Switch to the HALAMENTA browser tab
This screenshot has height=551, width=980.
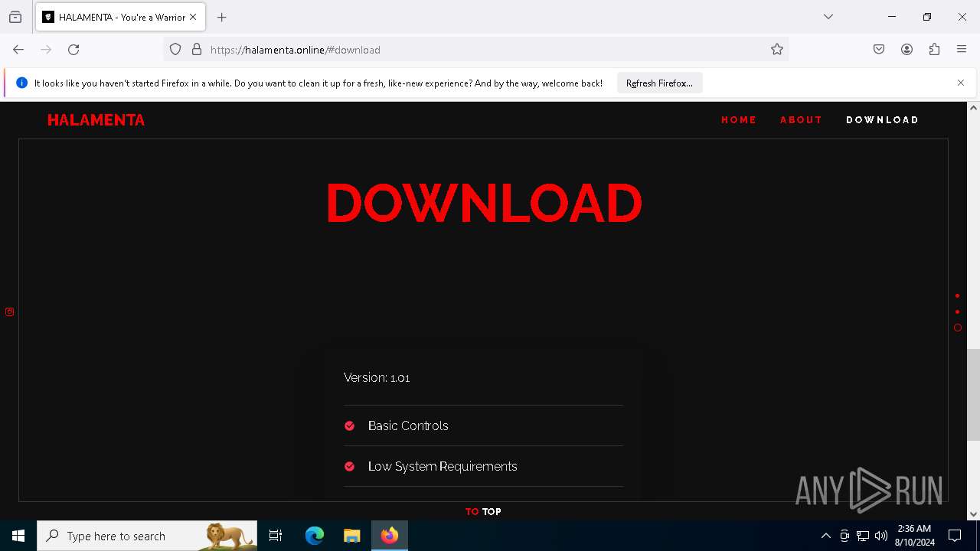point(119,17)
